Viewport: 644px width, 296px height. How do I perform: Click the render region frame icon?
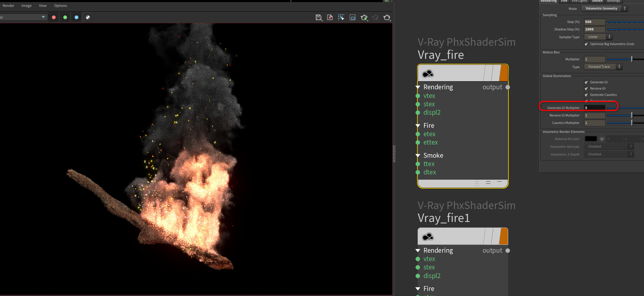pos(353,18)
